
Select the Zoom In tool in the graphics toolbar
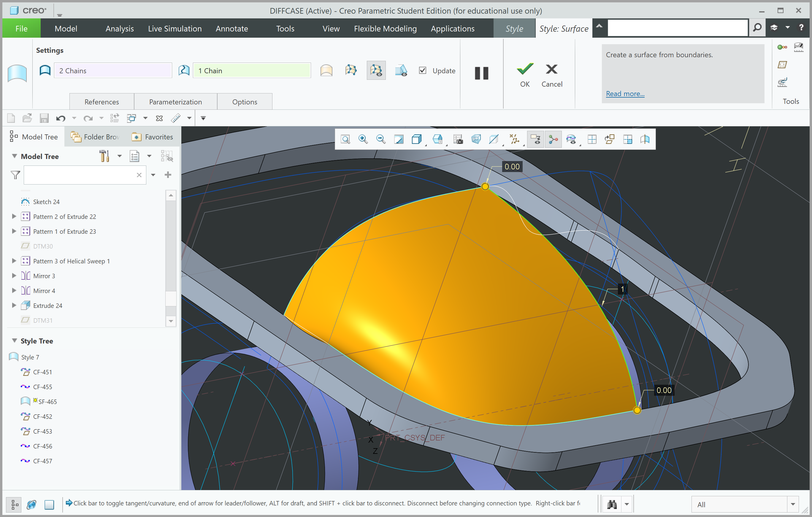(363, 139)
